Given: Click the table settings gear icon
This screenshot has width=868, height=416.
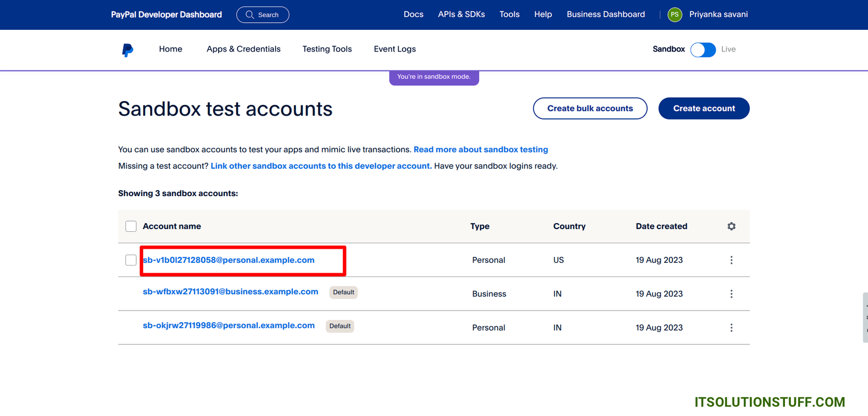Looking at the screenshot, I should (x=731, y=226).
